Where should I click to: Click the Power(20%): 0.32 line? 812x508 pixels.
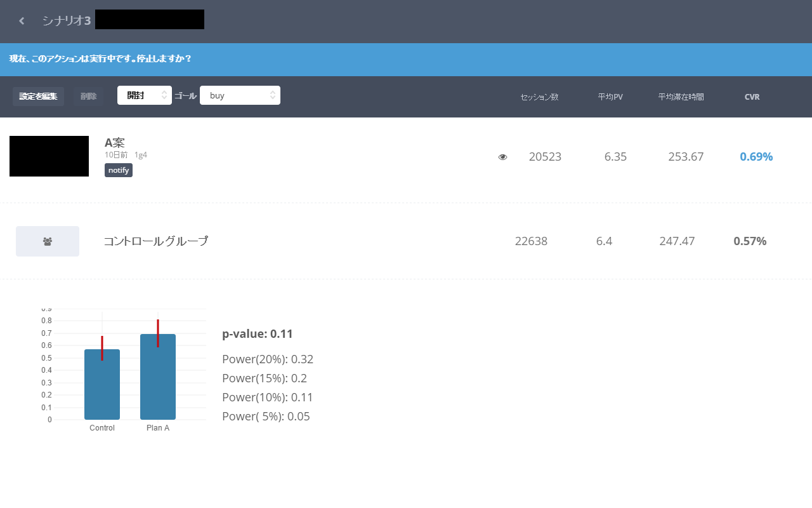tap(268, 359)
